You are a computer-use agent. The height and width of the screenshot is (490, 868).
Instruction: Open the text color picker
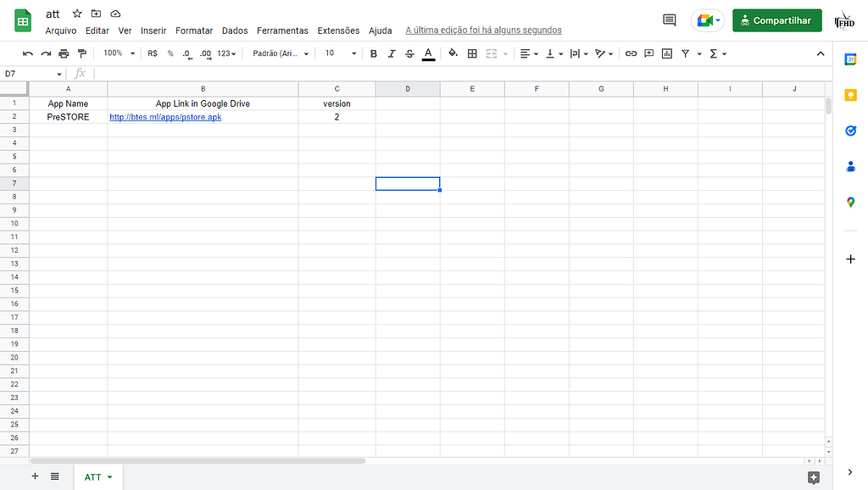pos(426,53)
